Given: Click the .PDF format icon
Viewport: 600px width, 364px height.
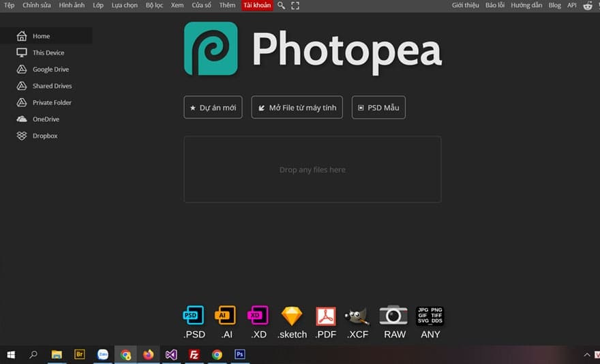Looking at the screenshot, I should (326, 316).
